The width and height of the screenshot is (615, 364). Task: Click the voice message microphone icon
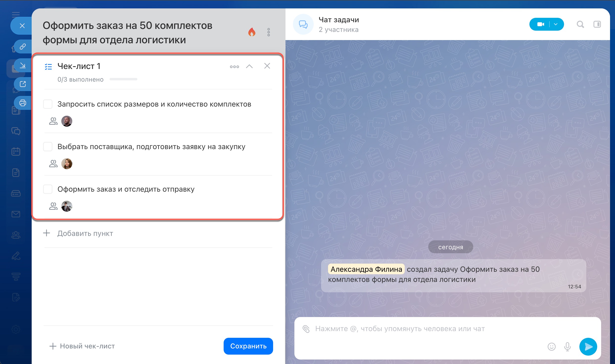tap(567, 347)
